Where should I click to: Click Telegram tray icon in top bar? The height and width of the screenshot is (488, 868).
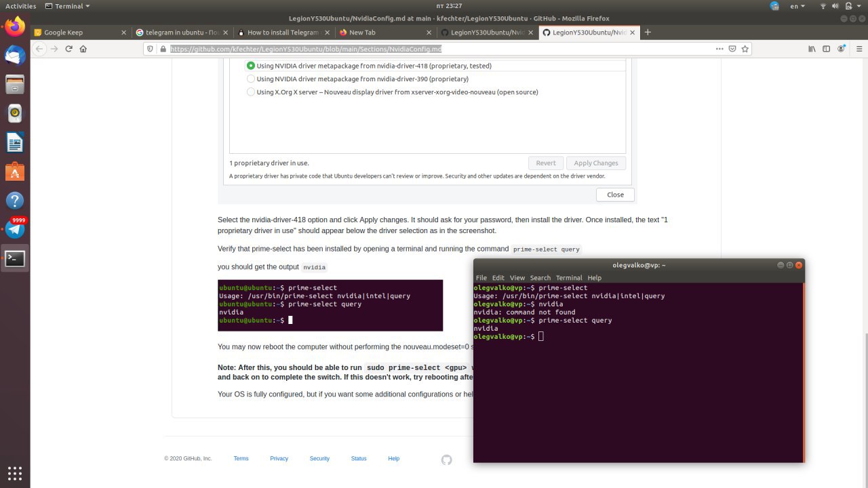point(775,6)
